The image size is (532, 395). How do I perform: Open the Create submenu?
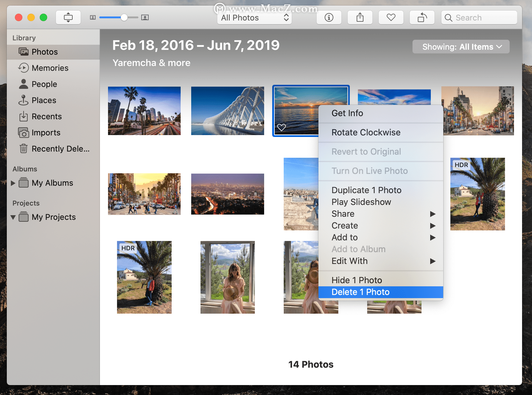[381, 225]
